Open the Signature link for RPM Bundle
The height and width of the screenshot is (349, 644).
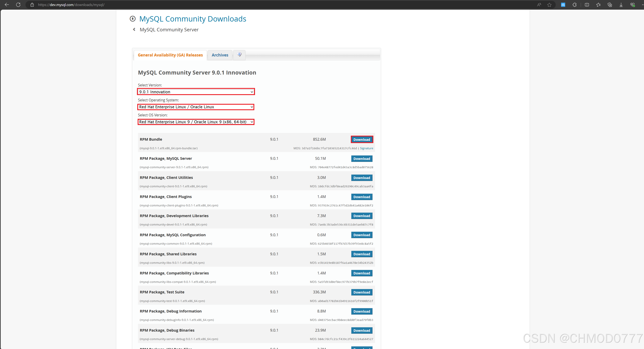coord(366,148)
